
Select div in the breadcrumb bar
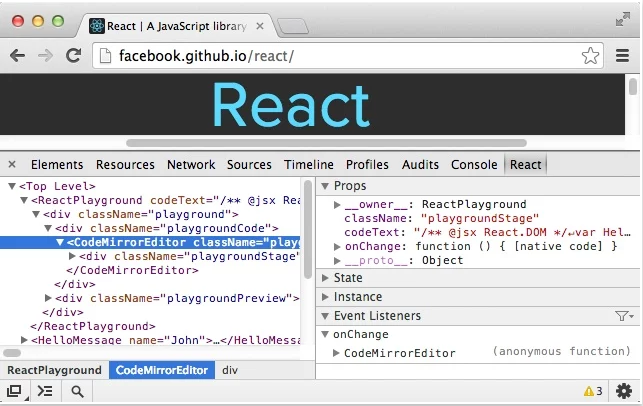pos(230,370)
